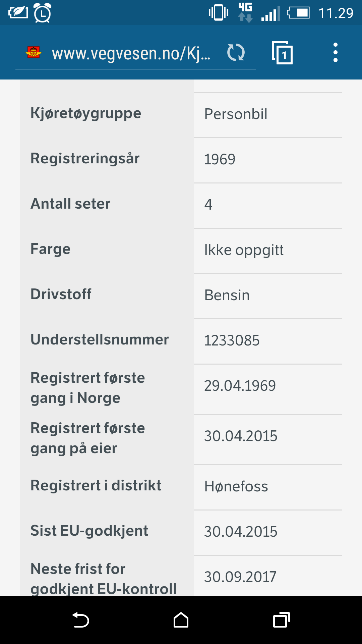The image size is (362, 644).
Task: Tap the vegvesen.no address bar
Action: 135,53
